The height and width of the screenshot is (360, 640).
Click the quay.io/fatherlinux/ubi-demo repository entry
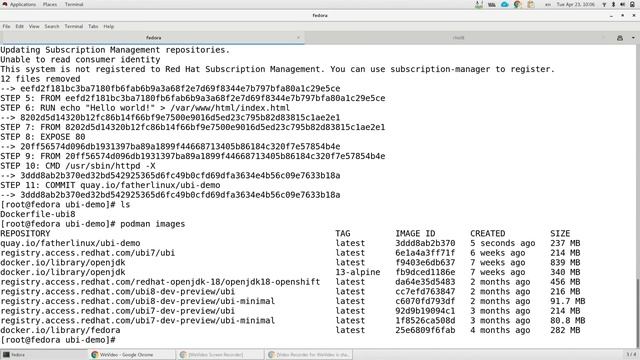[x=70, y=243]
